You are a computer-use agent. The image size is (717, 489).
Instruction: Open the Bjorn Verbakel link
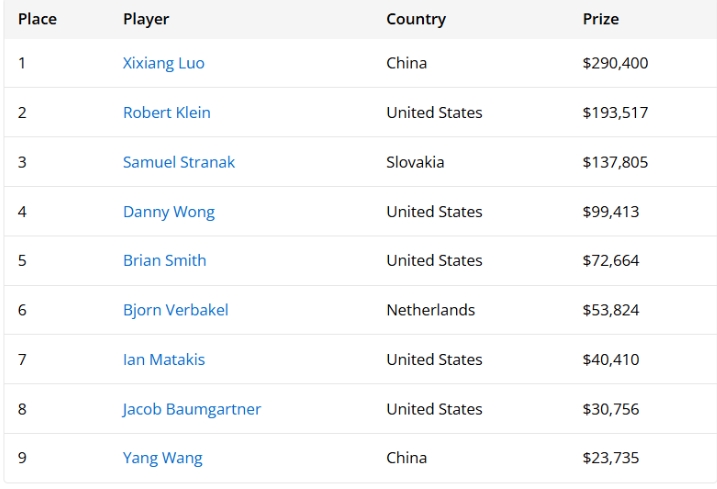point(175,310)
